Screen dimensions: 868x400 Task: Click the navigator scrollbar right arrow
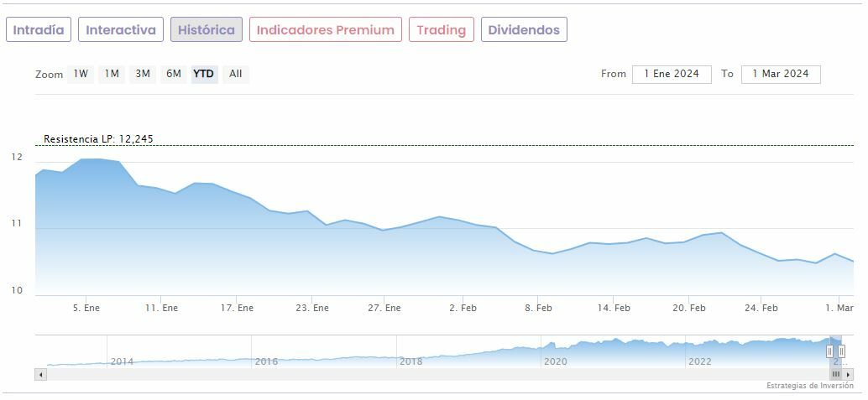pos(848,374)
